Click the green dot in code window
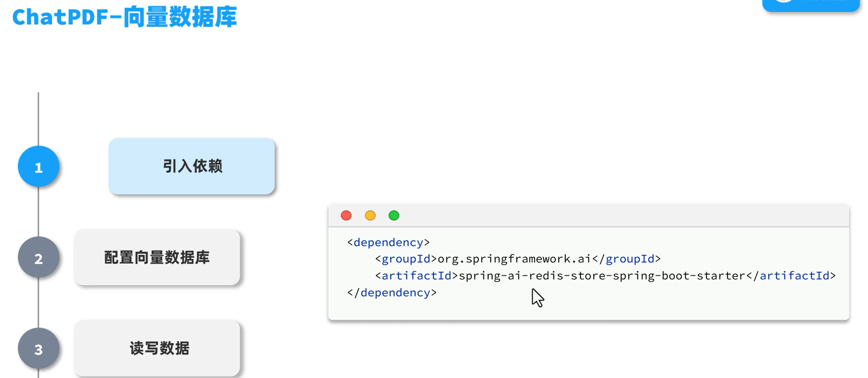The image size is (868, 378). click(x=394, y=215)
